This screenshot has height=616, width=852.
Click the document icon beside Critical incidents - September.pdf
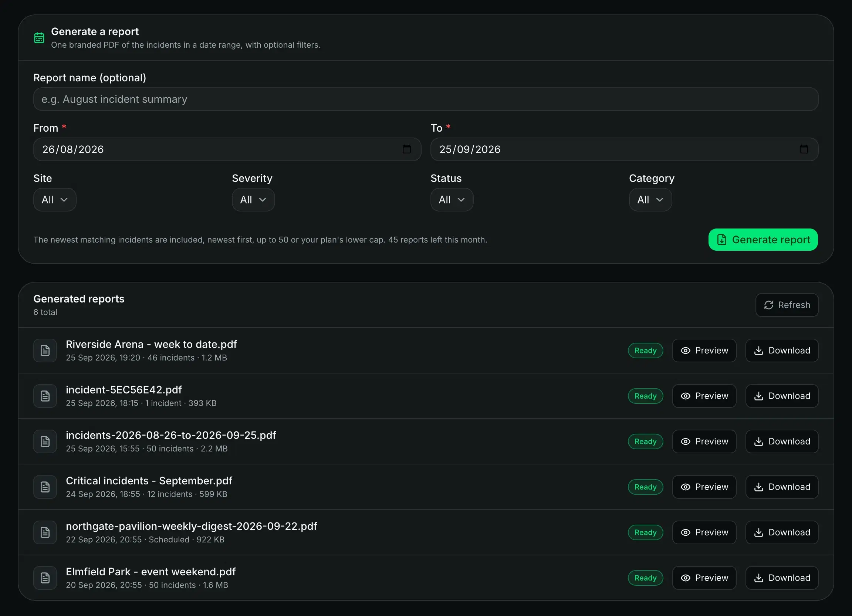[x=45, y=487]
